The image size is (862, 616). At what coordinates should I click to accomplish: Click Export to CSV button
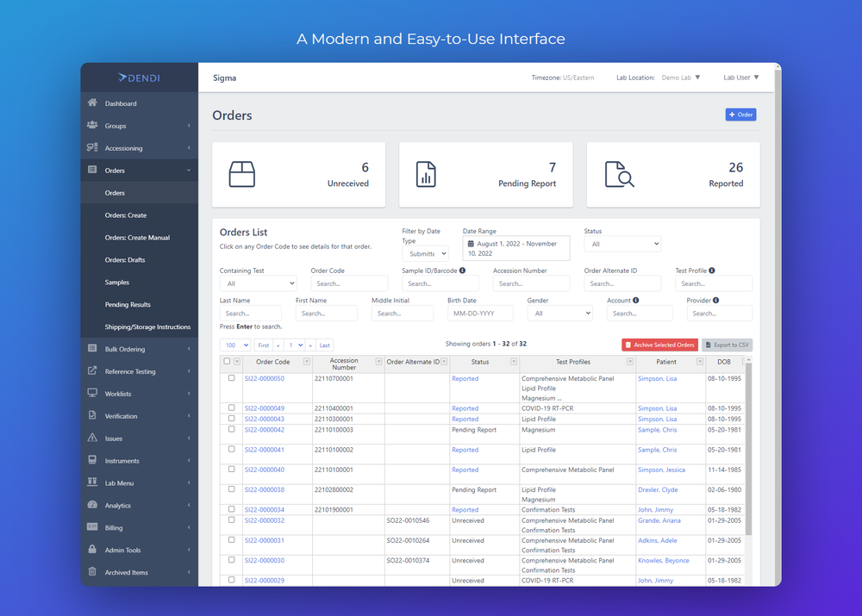click(x=727, y=345)
